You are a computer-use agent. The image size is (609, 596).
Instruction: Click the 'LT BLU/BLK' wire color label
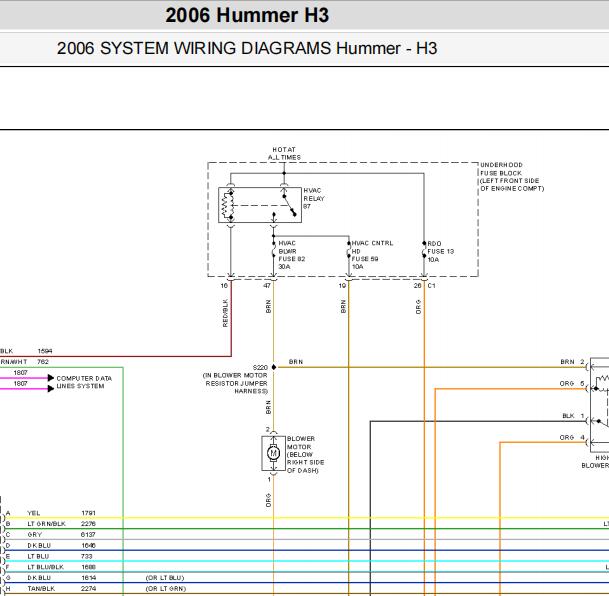45,567
